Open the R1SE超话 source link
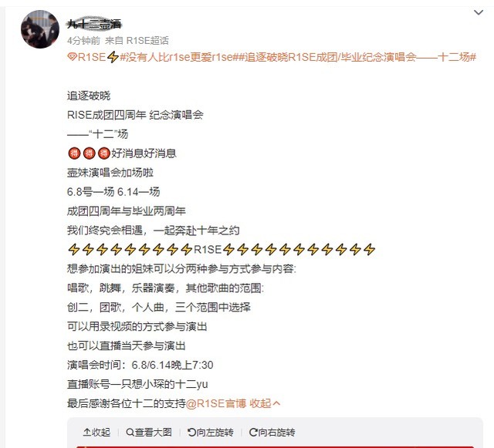The width and height of the screenshot is (494, 448). tap(147, 41)
